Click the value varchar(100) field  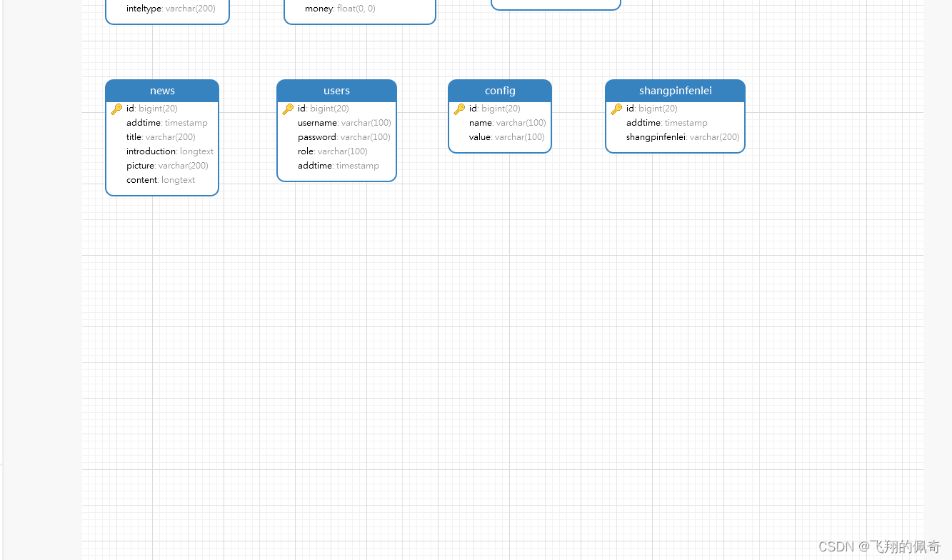pyautogui.click(x=507, y=137)
